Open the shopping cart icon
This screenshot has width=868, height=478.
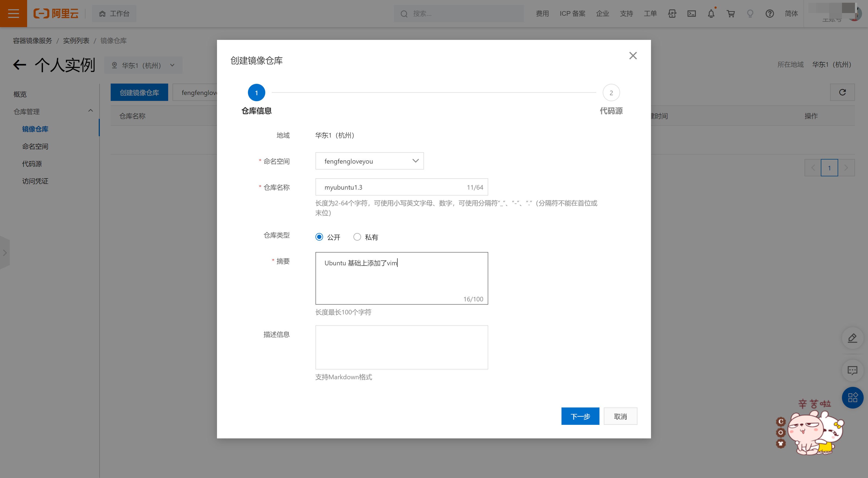pyautogui.click(x=730, y=14)
